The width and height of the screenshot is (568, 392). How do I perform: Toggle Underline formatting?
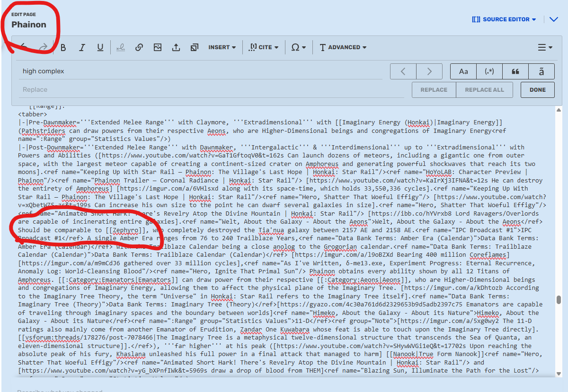pos(100,47)
